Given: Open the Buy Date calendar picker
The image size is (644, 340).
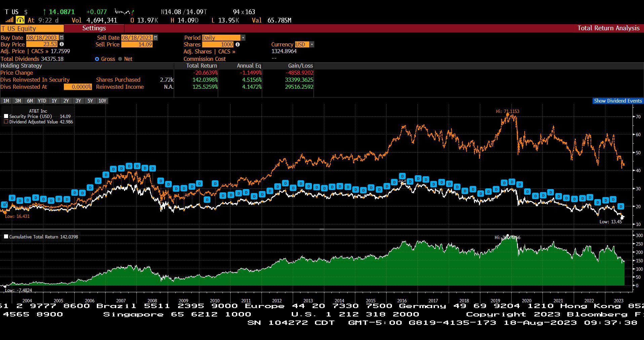Looking at the screenshot, I should pyautogui.click(x=62, y=38).
